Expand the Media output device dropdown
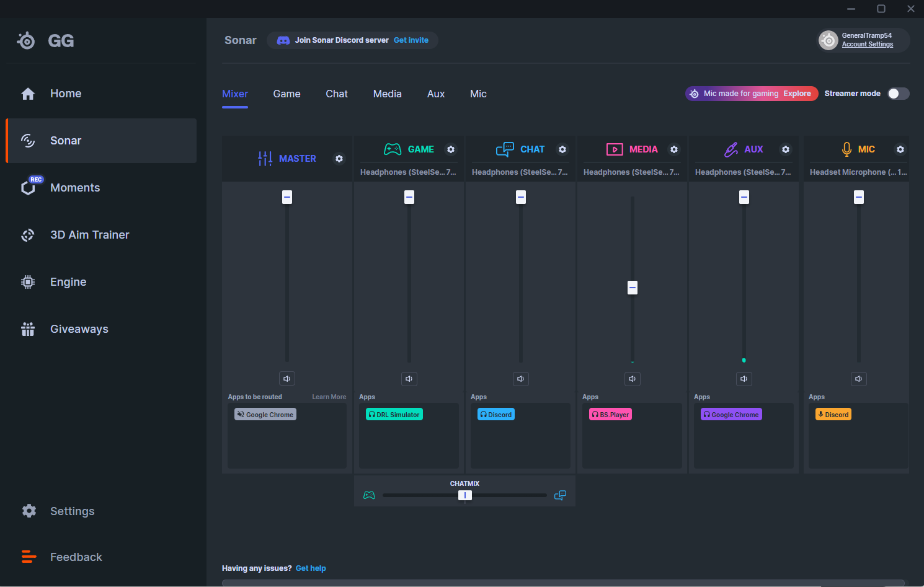The height and width of the screenshot is (587, 924). tap(631, 172)
